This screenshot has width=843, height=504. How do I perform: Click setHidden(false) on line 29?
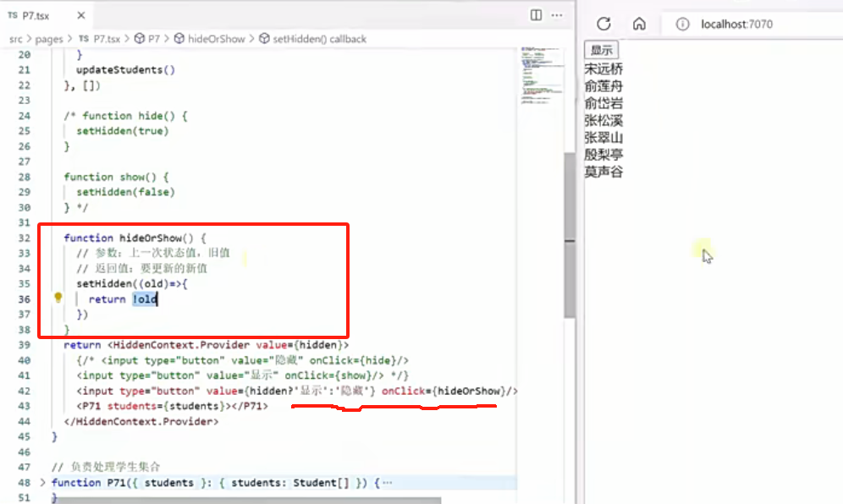[x=126, y=192]
